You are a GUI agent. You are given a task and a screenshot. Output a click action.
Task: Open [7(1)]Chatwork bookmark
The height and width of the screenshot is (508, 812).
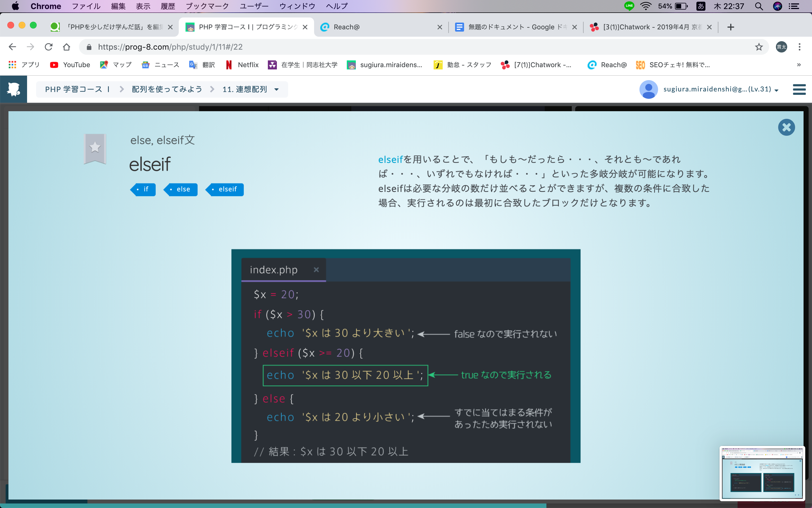click(536, 65)
